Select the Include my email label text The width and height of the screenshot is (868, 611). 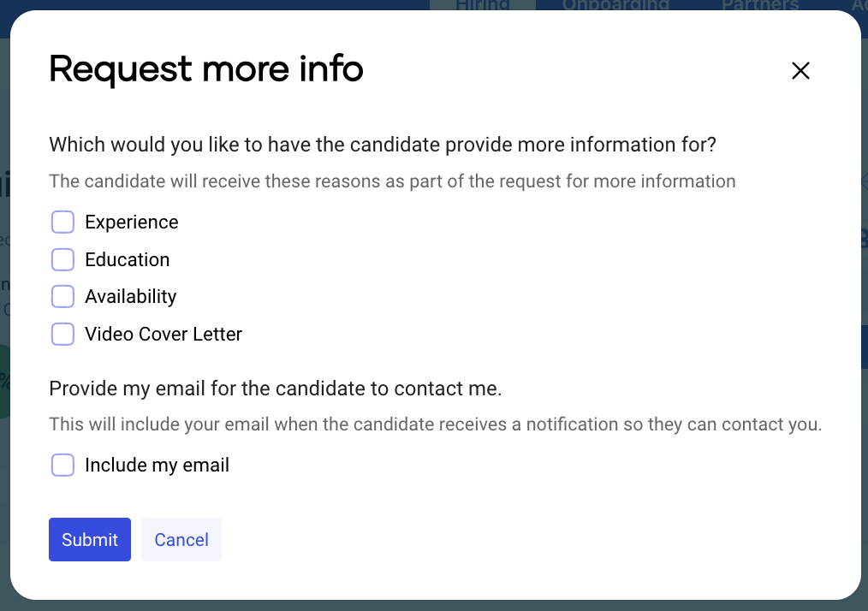tap(156, 465)
